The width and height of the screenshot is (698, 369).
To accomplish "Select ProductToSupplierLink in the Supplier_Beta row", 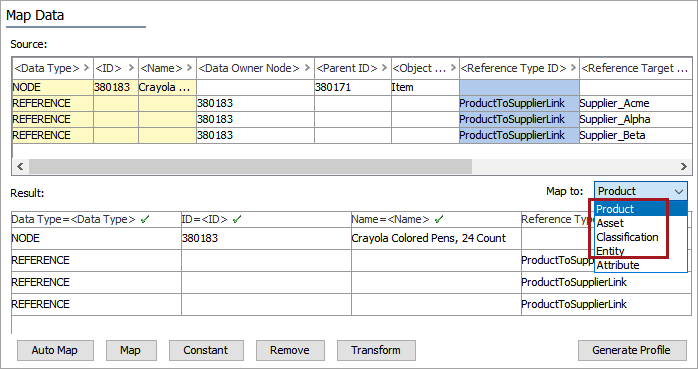I will coord(519,135).
